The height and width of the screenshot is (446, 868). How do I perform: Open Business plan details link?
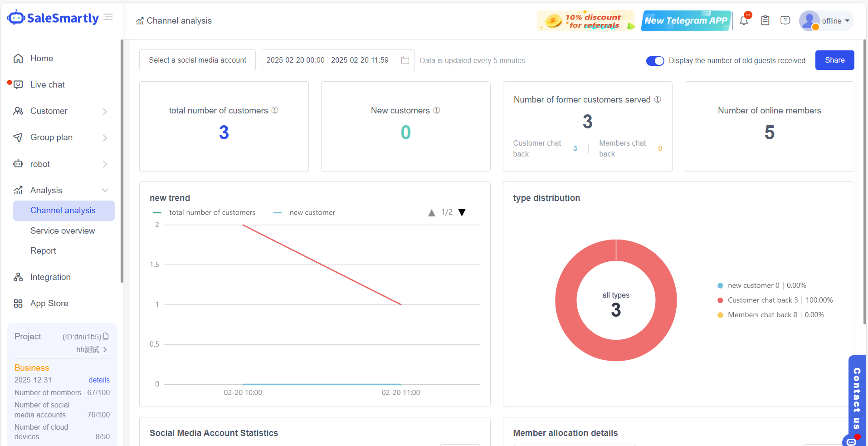click(99, 380)
